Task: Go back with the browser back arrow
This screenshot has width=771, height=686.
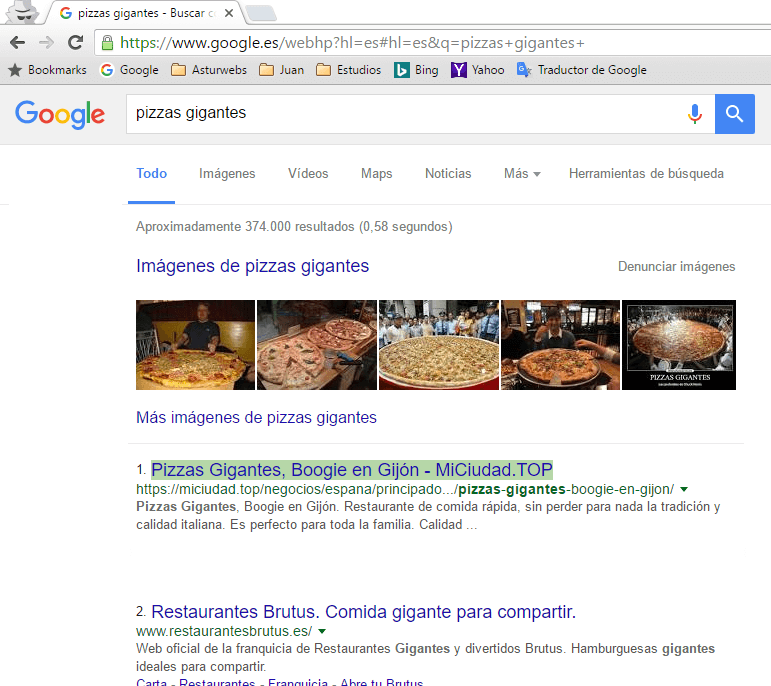Action: (x=18, y=43)
